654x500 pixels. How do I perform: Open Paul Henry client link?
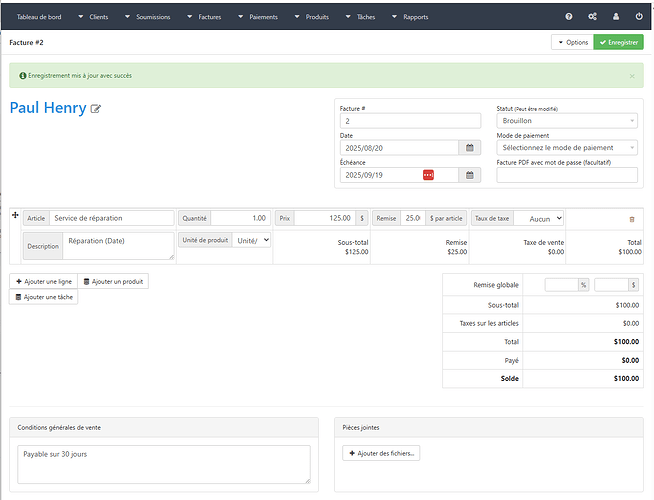coord(48,108)
